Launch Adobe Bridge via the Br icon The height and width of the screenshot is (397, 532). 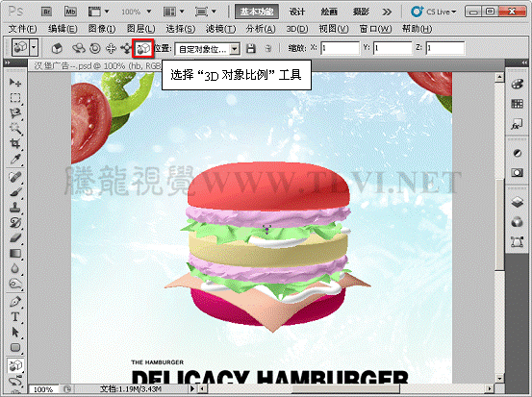click(x=46, y=12)
